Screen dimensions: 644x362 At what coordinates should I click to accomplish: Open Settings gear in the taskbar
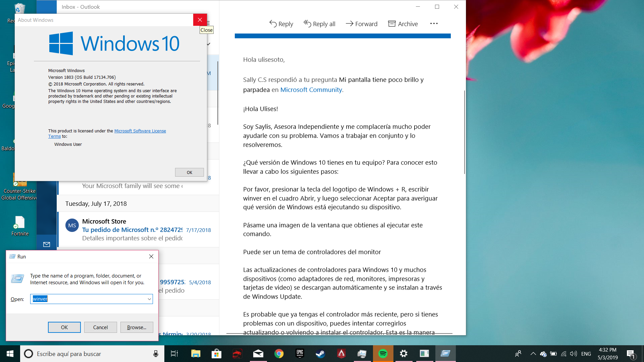pyautogui.click(x=404, y=354)
